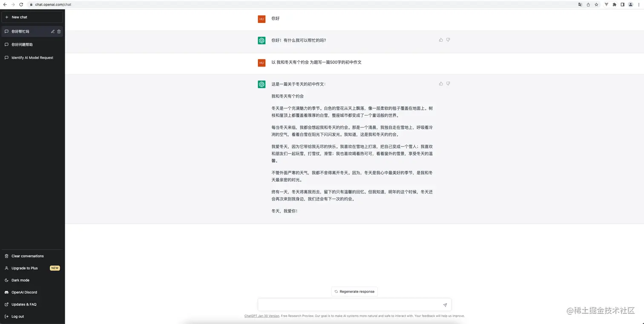This screenshot has height=324, width=644.
Task: Click the trash icon in Clear conversations
Action: point(6,256)
